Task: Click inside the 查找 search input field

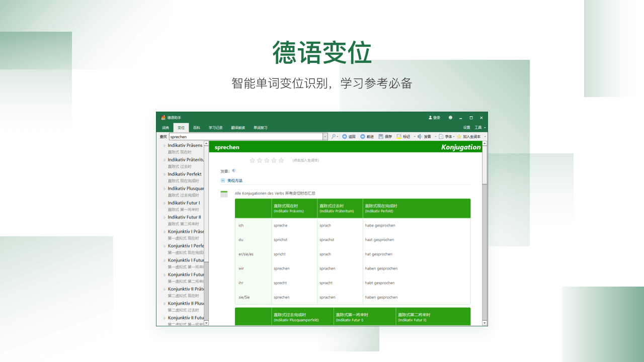Action: pos(242,136)
